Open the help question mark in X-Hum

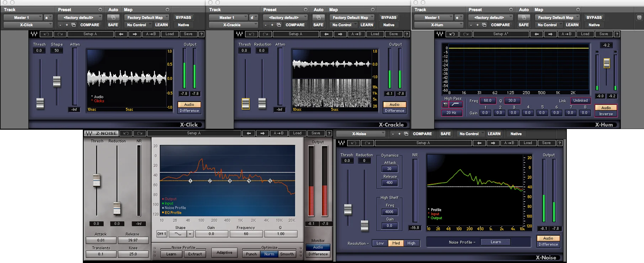click(x=617, y=34)
